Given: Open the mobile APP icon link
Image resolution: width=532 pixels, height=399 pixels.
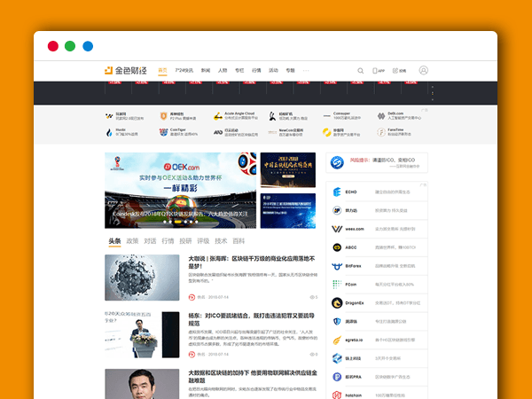Looking at the screenshot, I should 378,70.
